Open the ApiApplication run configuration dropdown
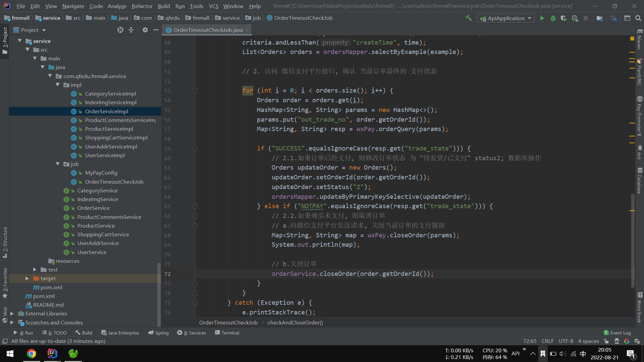The width and height of the screenshot is (644, 362). pos(505,18)
